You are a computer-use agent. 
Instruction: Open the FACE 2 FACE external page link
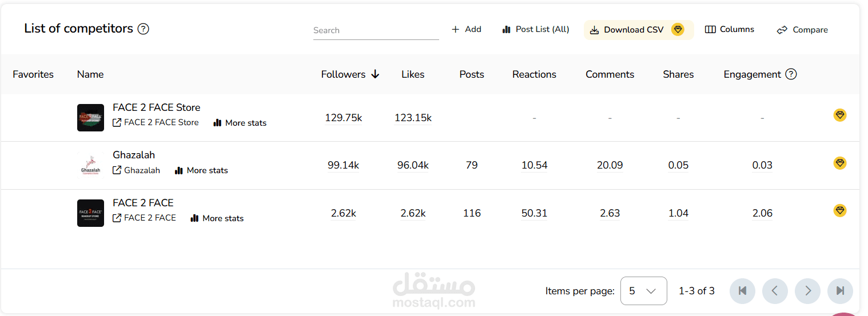(x=144, y=218)
